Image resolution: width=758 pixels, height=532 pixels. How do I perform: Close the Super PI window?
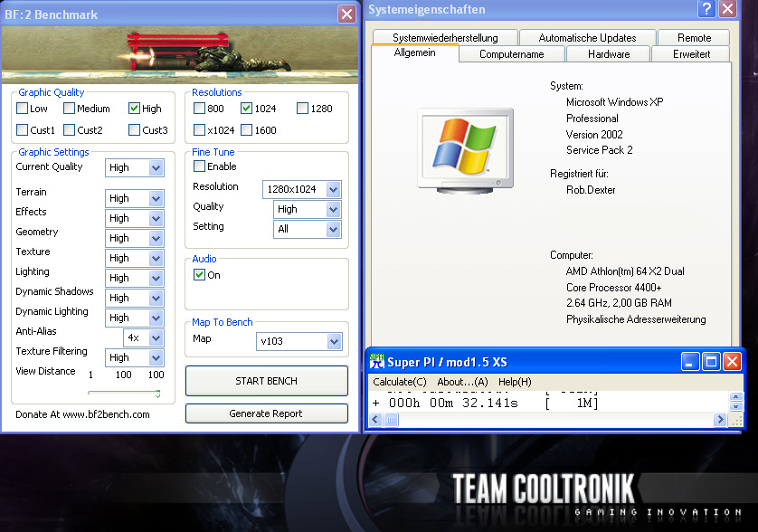[733, 362]
